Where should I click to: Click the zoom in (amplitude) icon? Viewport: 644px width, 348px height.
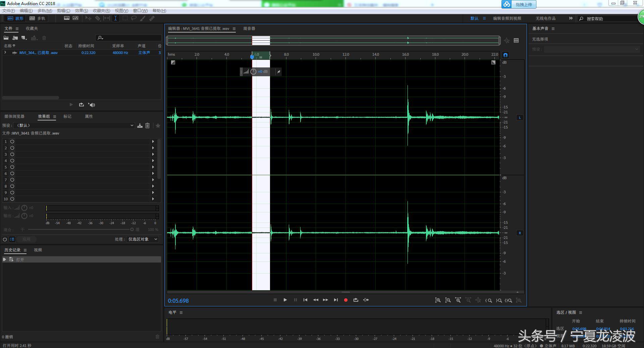point(438,300)
